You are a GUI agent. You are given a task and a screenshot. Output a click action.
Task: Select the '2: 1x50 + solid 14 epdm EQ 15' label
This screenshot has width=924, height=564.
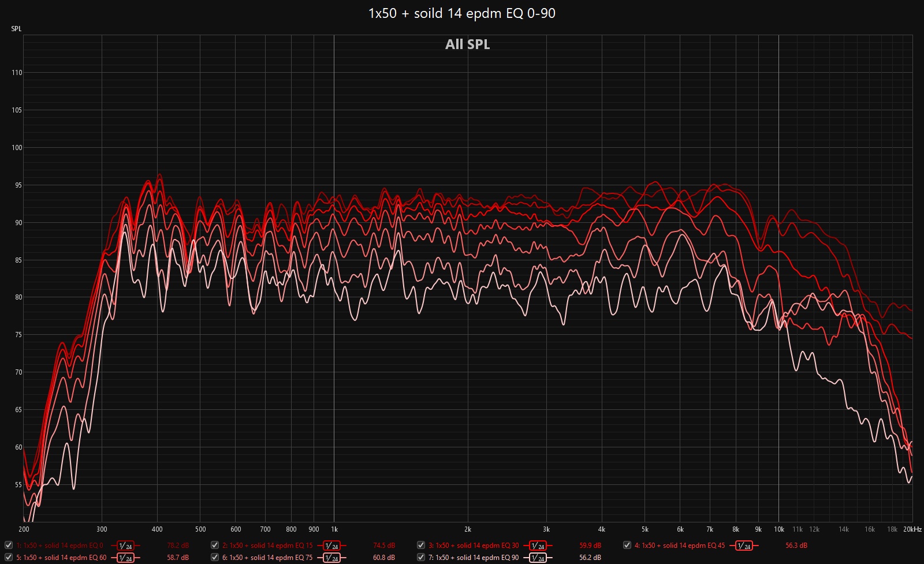pos(267,546)
